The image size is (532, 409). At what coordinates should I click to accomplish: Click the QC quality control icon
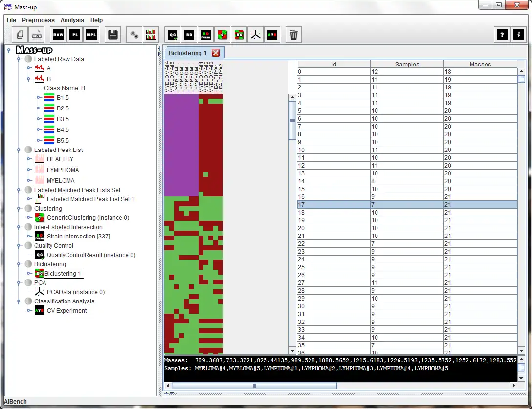(173, 35)
